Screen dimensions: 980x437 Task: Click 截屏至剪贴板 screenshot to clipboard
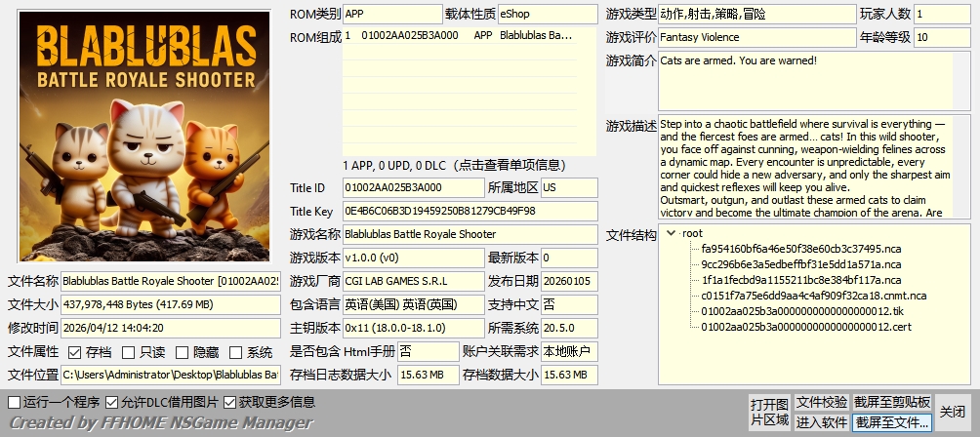point(892,402)
